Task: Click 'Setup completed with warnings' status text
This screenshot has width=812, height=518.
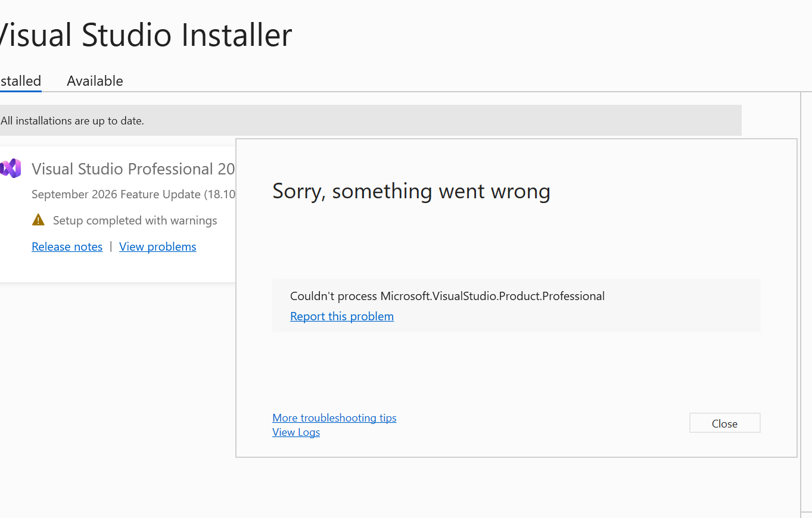Action: (135, 220)
